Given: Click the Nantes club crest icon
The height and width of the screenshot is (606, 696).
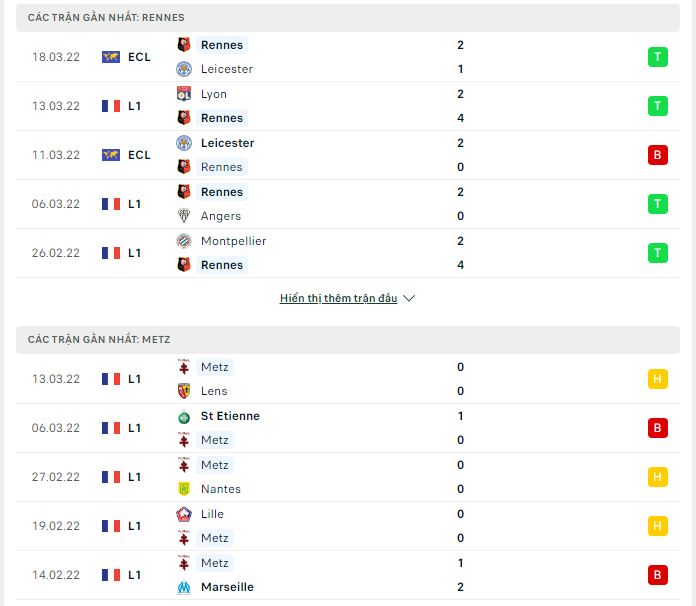Looking at the screenshot, I should (184, 489).
